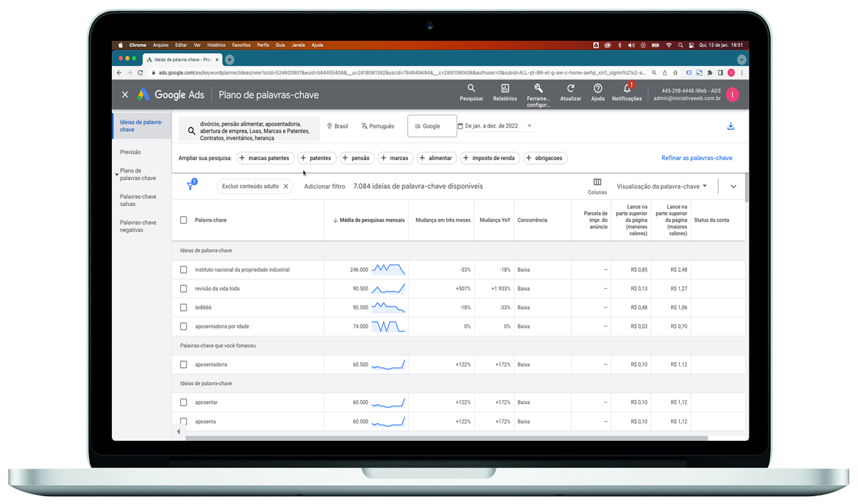The image size is (858, 504).
Task: Click the filter funnel icon
Action: point(191,187)
